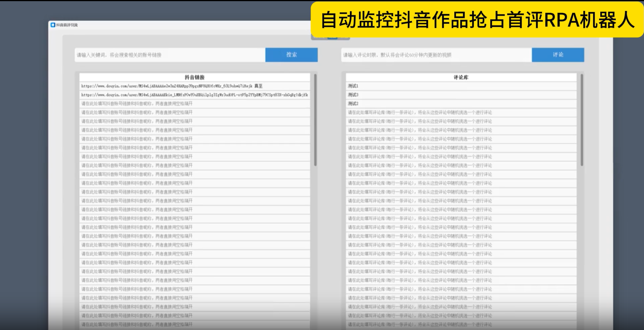
Task: Focus the comment time limit input field
Action: 437,55
